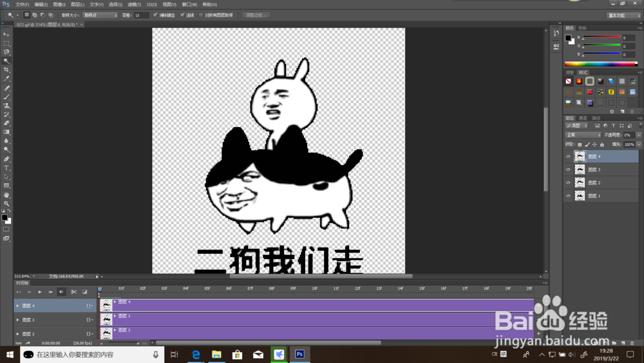Go to first frame in timeline
The image size is (644, 363).
point(19,292)
